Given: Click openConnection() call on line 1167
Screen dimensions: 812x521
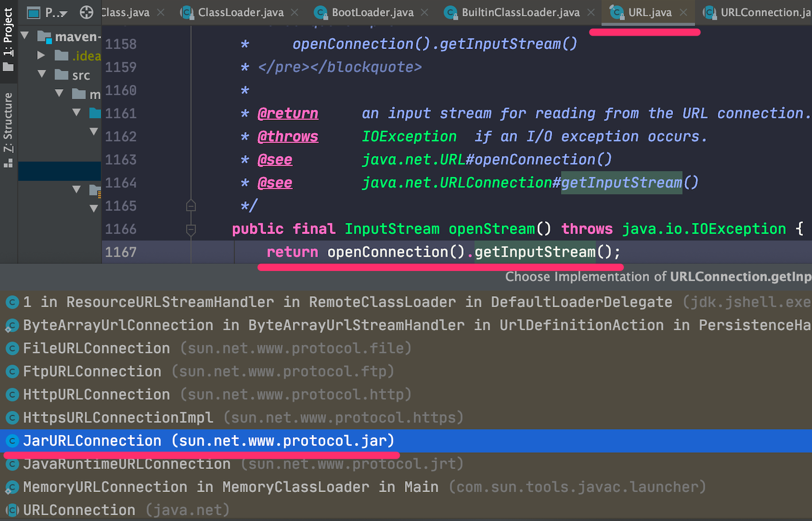Looking at the screenshot, I should pyautogui.click(x=396, y=252).
